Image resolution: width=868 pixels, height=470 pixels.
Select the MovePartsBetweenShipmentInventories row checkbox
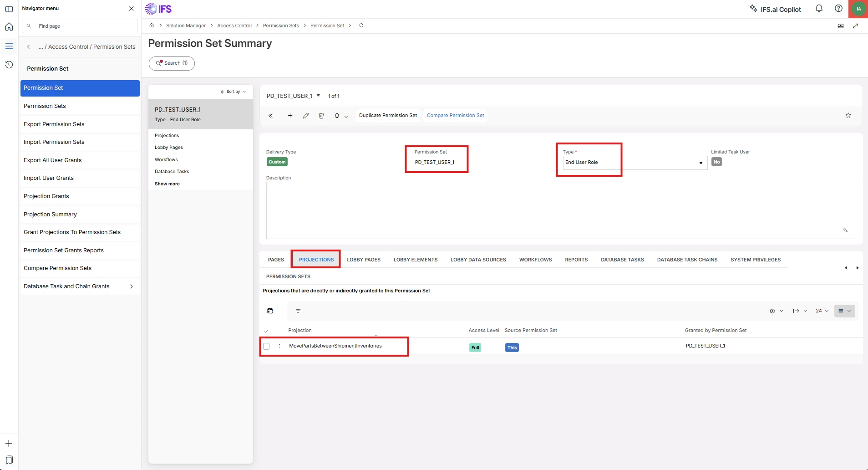[266, 347]
